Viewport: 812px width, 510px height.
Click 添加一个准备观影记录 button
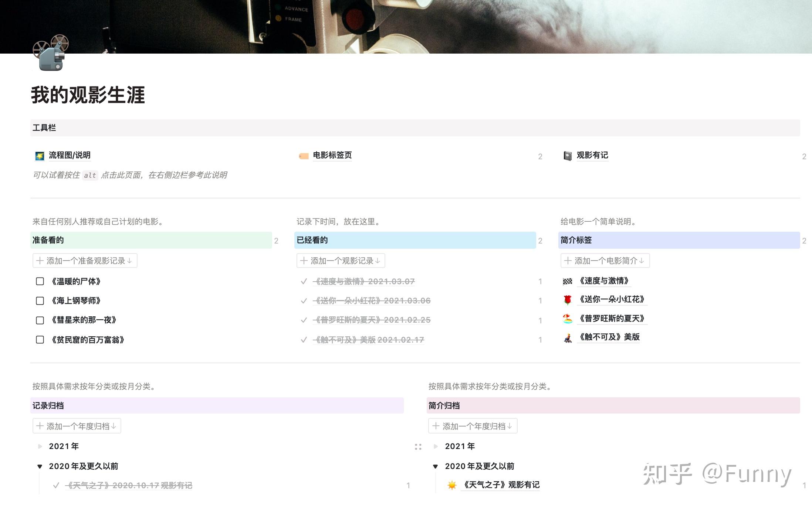84,261
